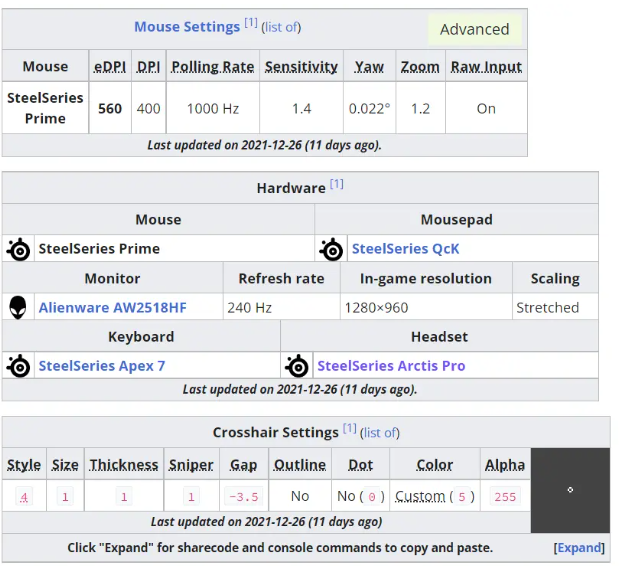Image resolution: width=619 pixels, height=566 pixels.
Task: Click the alpha value 255
Action: pyautogui.click(x=505, y=497)
